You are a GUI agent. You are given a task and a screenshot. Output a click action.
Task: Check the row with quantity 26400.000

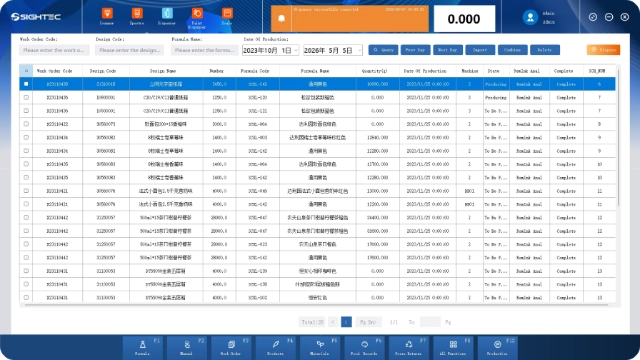tap(26, 218)
